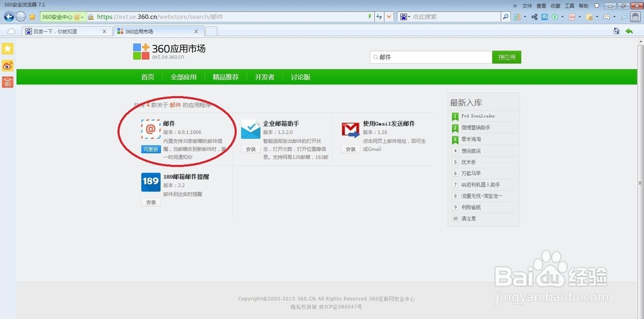Click the magnifier search button

506,17
